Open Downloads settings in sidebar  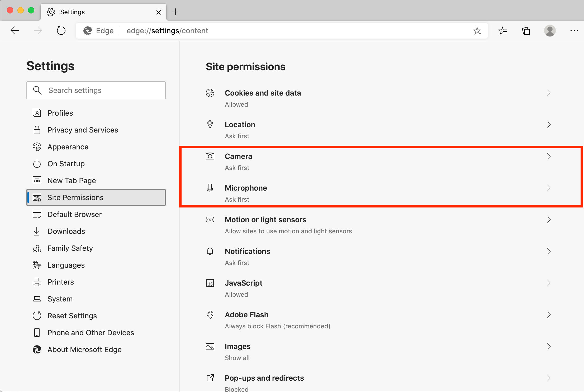tap(66, 231)
